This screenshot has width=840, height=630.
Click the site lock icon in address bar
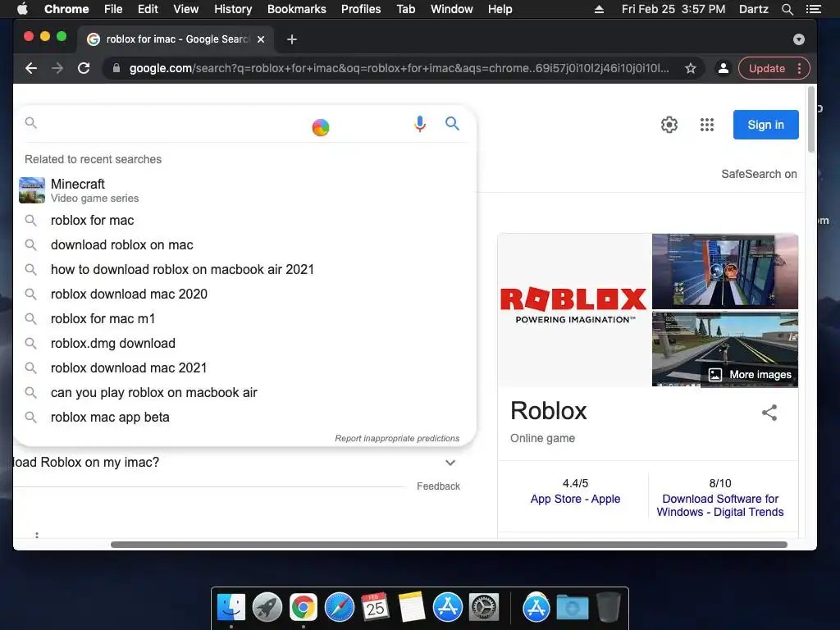[116, 68]
